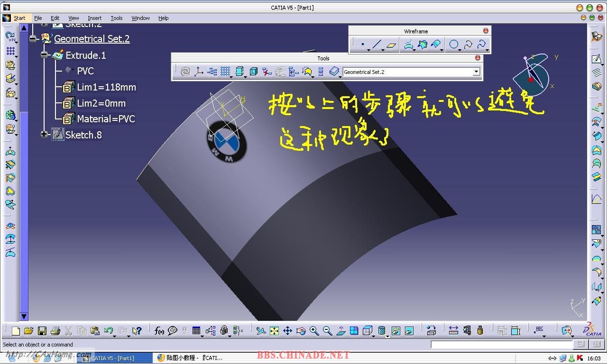Close the Tools floating toolbar
607x364 pixels.
(x=478, y=58)
